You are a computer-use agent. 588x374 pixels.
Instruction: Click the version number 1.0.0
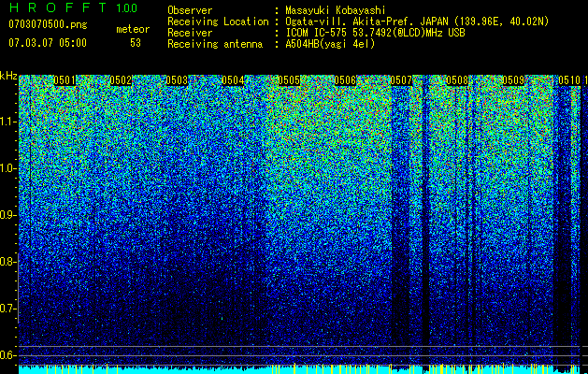127,8
